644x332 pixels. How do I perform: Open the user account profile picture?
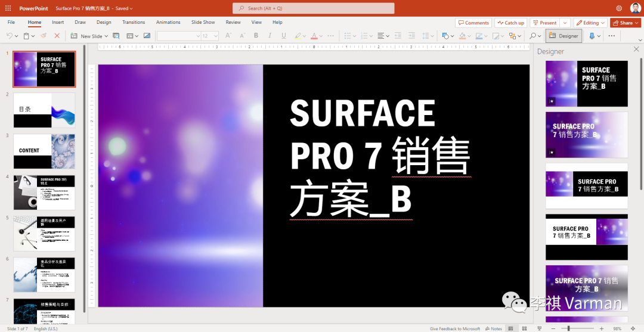[634, 8]
